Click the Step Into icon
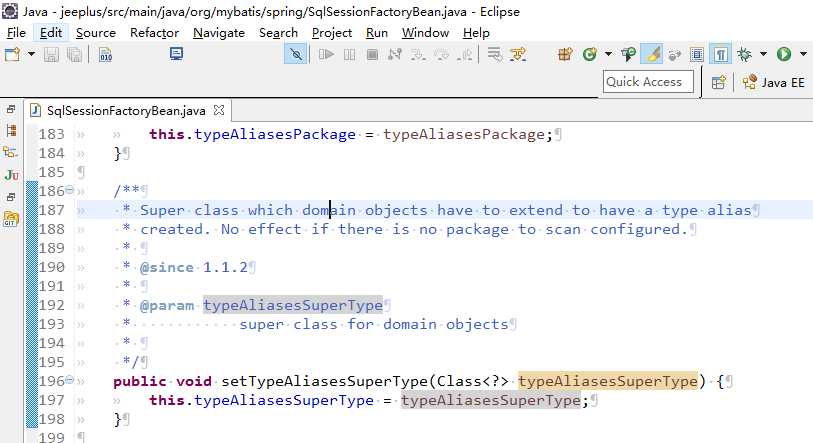The height and width of the screenshot is (443, 813). [x=418, y=54]
